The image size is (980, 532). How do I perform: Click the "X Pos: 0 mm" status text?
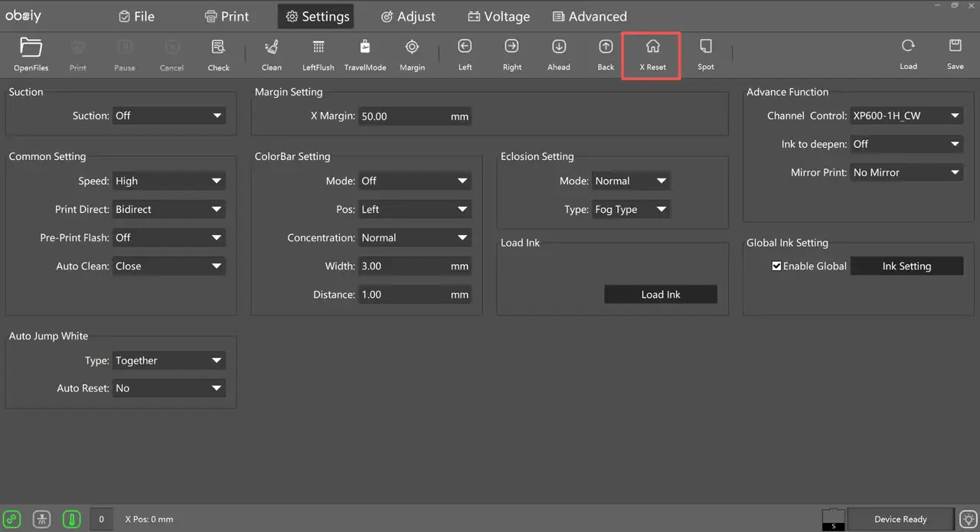point(149,519)
